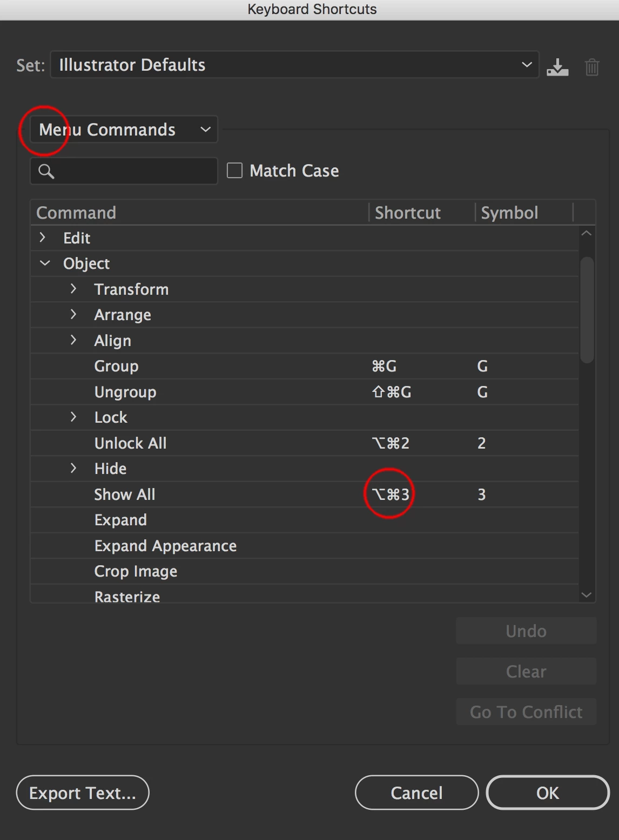Click the Shortcut column header
Viewport: 619px width, 840px height.
pos(422,213)
